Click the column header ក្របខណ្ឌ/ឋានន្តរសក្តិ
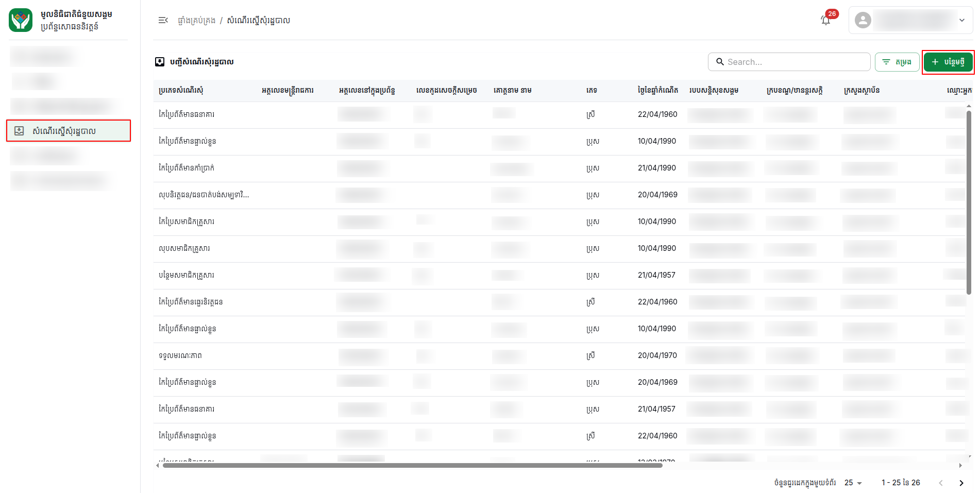 pos(795,90)
